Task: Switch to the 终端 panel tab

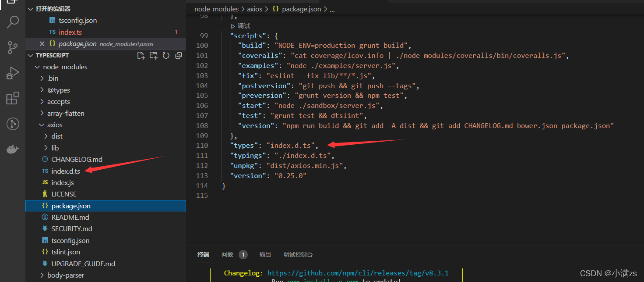Action: click(203, 254)
